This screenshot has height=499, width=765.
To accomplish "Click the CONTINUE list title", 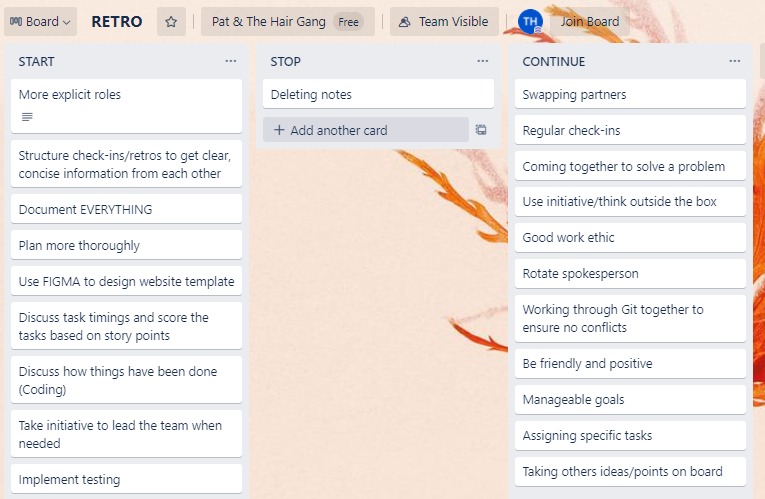I will pos(554,61).
